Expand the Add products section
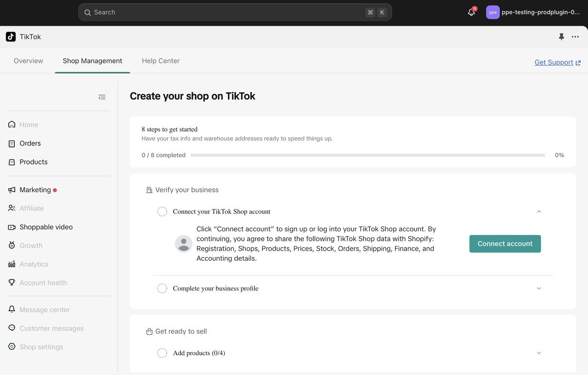The width and height of the screenshot is (588, 375). (539, 353)
